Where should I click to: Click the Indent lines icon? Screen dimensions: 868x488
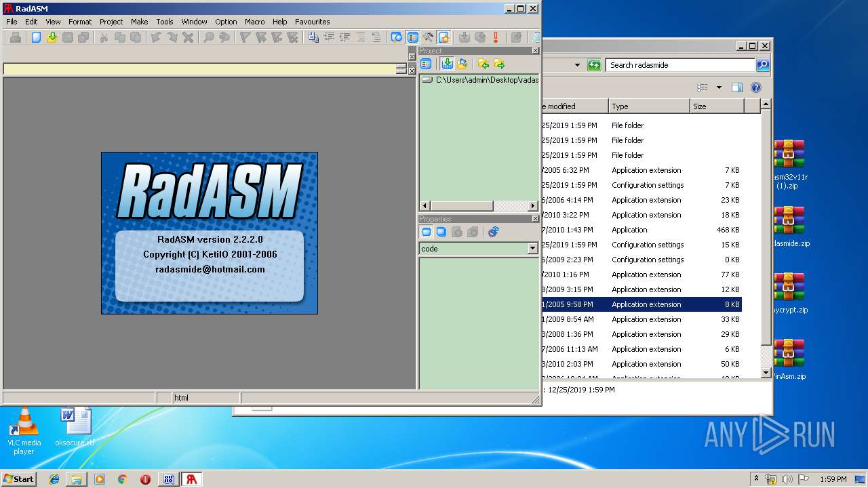point(329,37)
